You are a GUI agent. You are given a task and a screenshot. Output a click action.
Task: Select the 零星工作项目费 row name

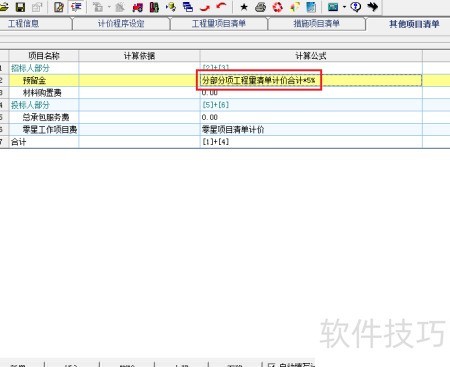pos(50,130)
